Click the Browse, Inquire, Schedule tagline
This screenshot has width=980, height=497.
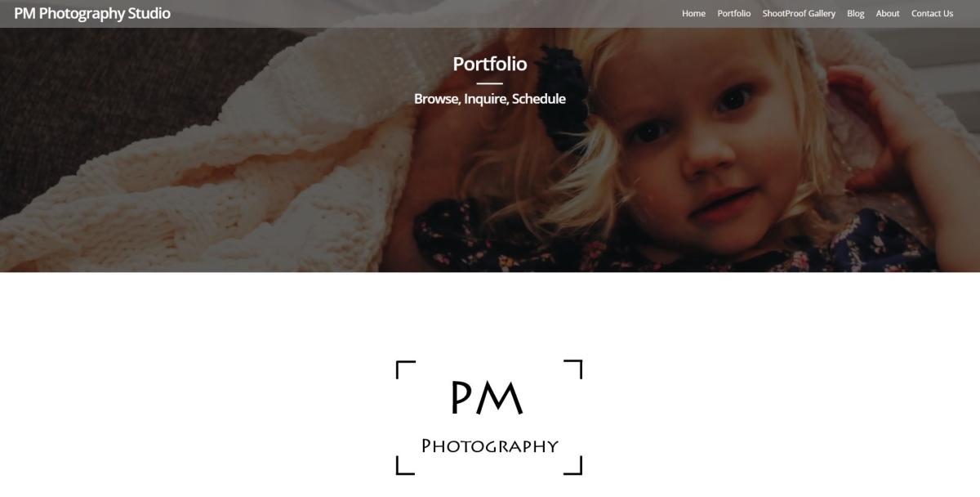(x=490, y=99)
